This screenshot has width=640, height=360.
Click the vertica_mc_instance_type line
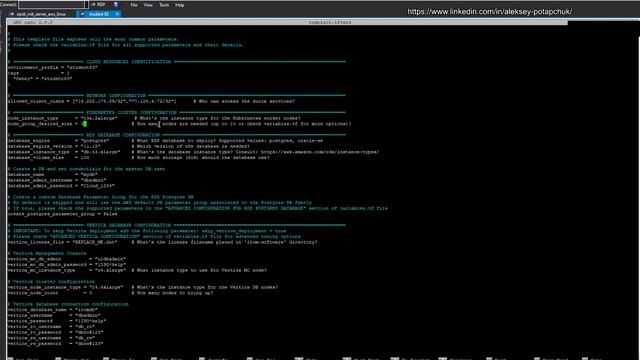click(137, 270)
